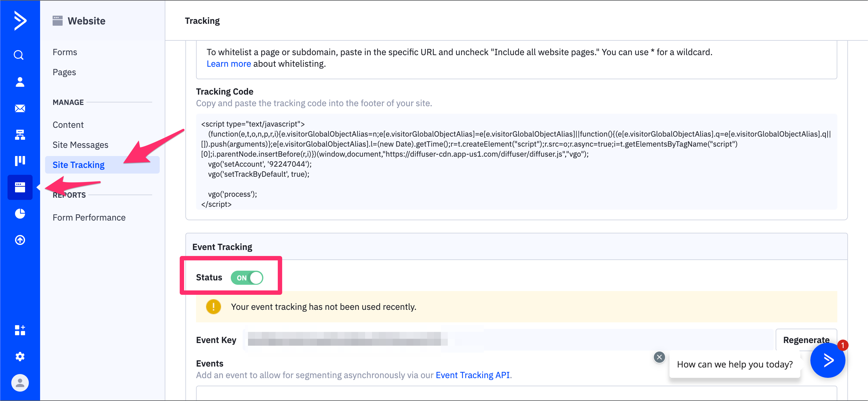Turn off Event Tracking status toggle
868x401 pixels.
[x=247, y=278]
